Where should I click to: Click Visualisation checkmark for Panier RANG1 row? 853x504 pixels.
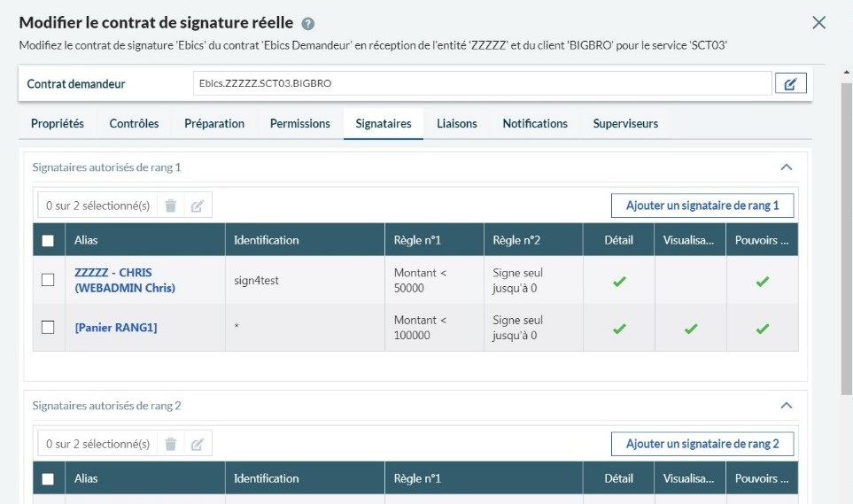[x=691, y=329]
